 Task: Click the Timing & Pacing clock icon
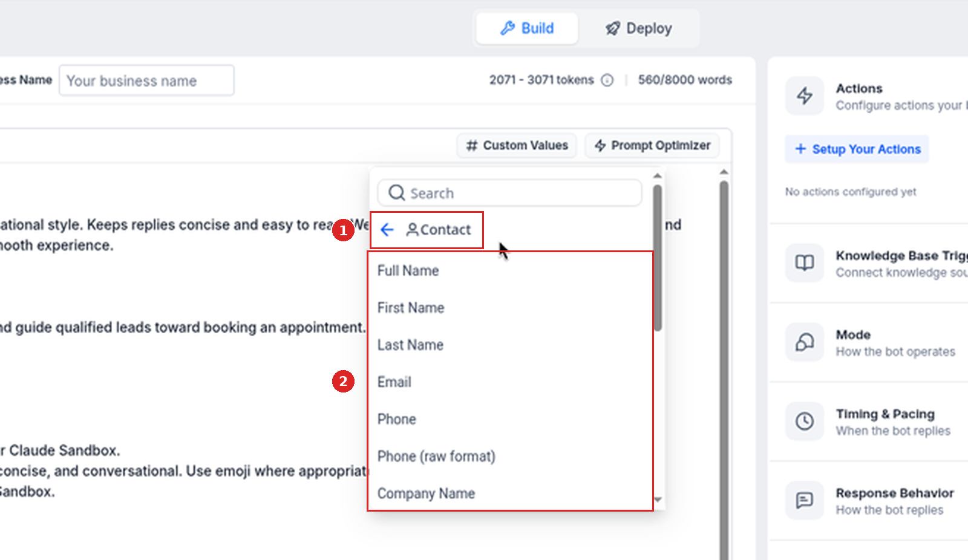(x=805, y=421)
